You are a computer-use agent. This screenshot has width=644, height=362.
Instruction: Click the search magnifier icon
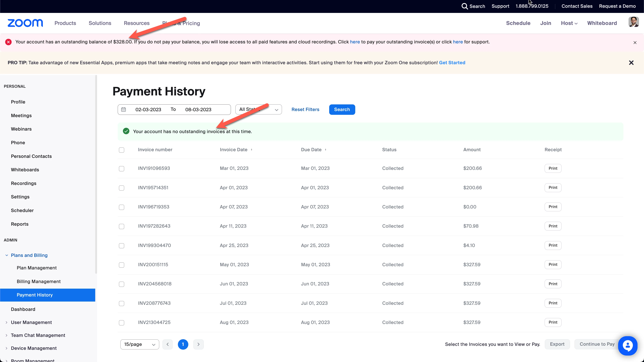click(x=464, y=6)
